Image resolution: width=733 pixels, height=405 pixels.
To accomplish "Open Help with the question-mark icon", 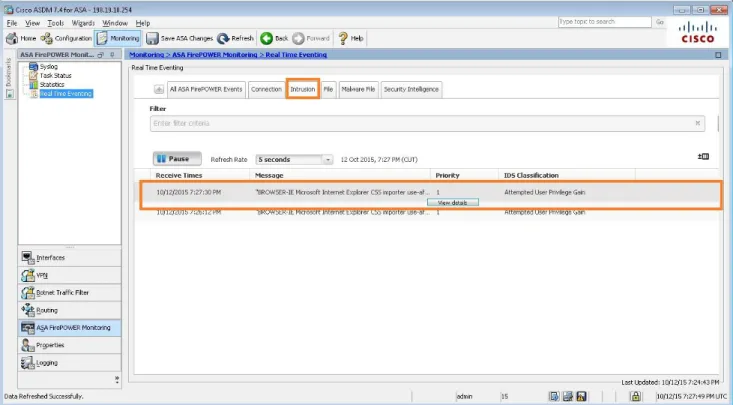I will [x=344, y=38].
